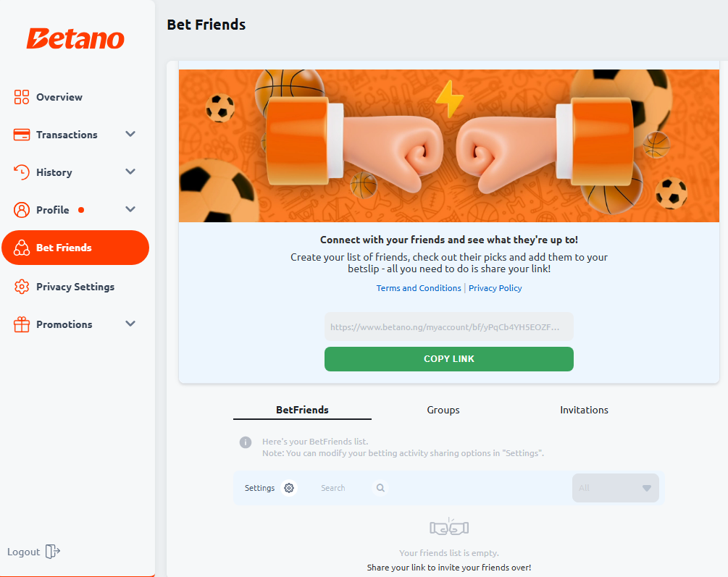Expand the Promotions chevron
Image resolution: width=728 pixels, height=577 pixels.
point(130,324)
